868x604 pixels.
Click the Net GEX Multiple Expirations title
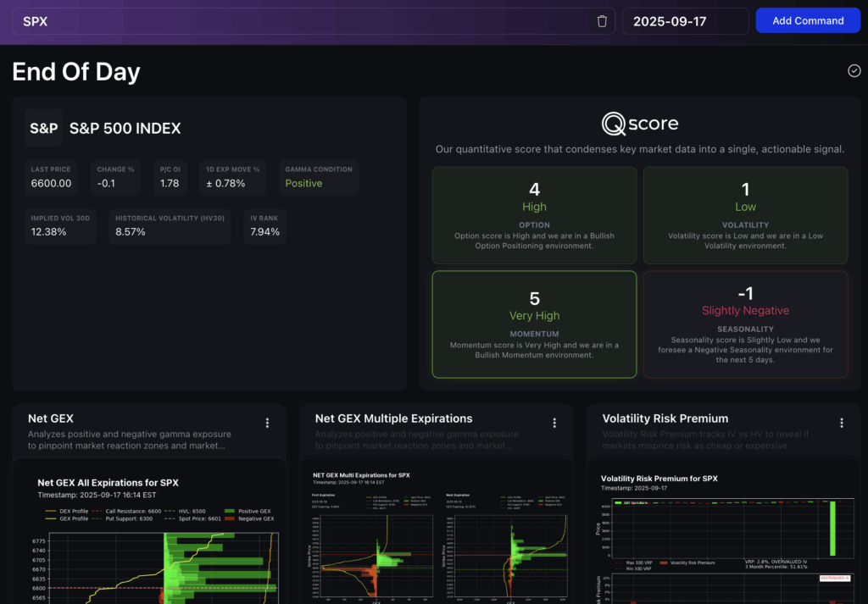click(x=393, y=418)
